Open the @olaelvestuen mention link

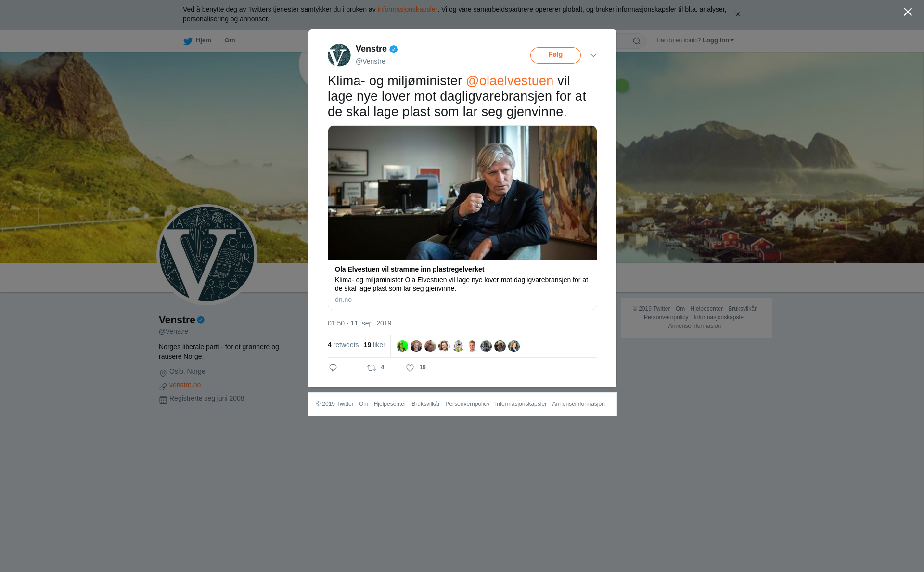click(510, 81)
